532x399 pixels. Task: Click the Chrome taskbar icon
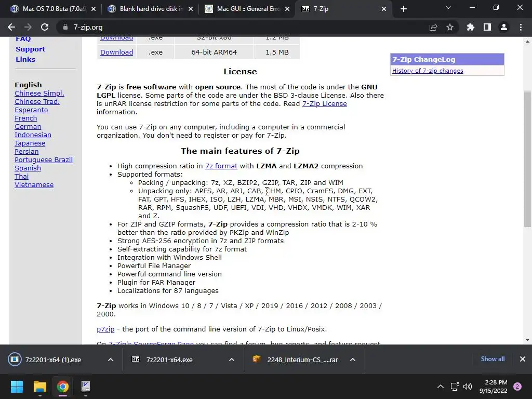point(63,387)
